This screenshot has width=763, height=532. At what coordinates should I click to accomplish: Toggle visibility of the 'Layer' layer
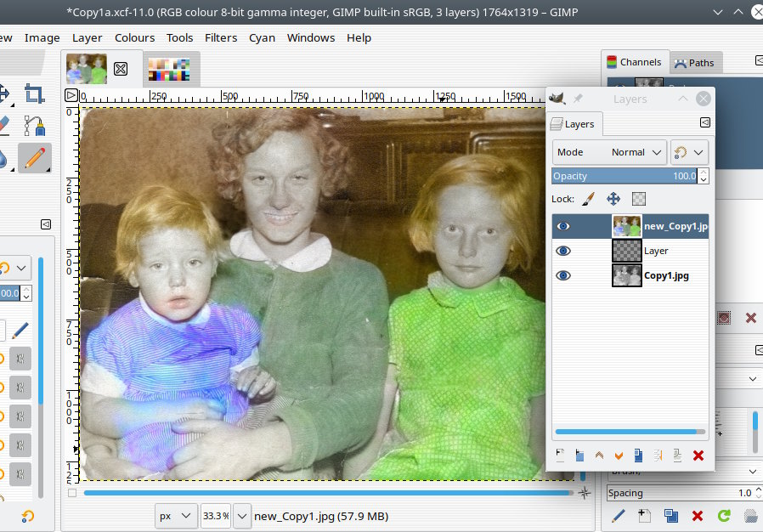click(563, 251)
